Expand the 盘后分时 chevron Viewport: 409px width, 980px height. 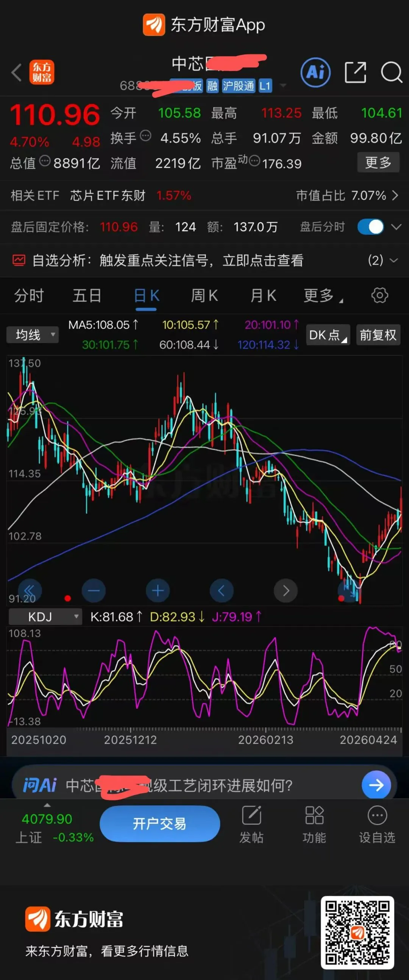tap(396, 227)
